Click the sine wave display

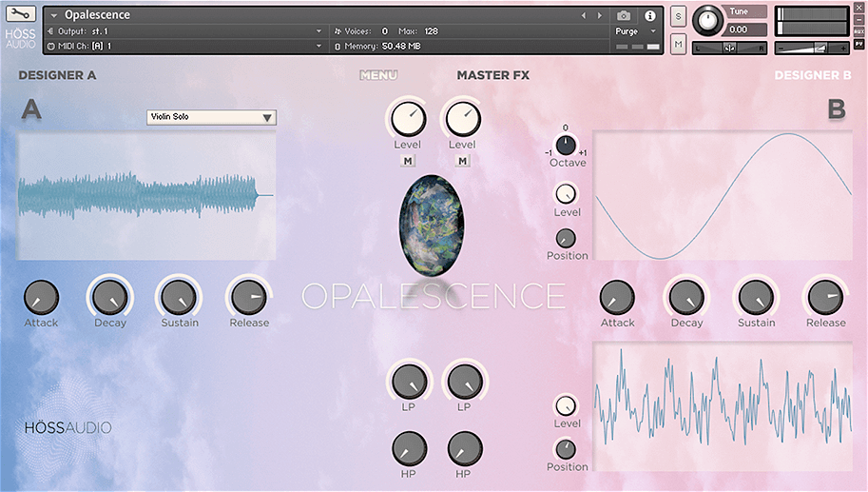[723, 196]
